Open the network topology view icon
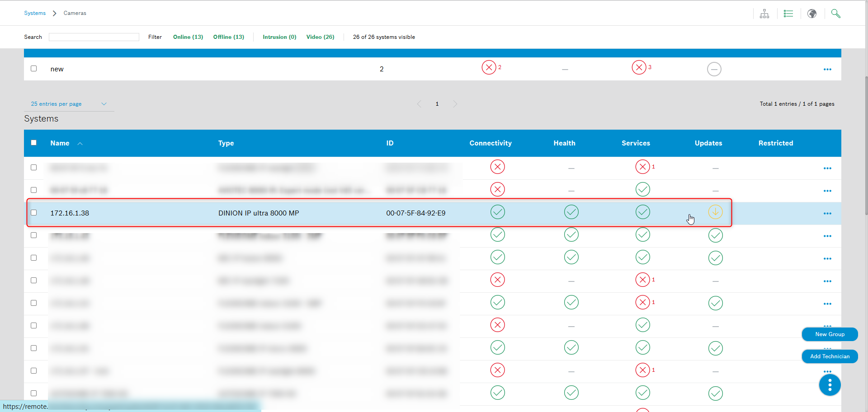This screenshot has width=868, height=412. coord(764,14)
